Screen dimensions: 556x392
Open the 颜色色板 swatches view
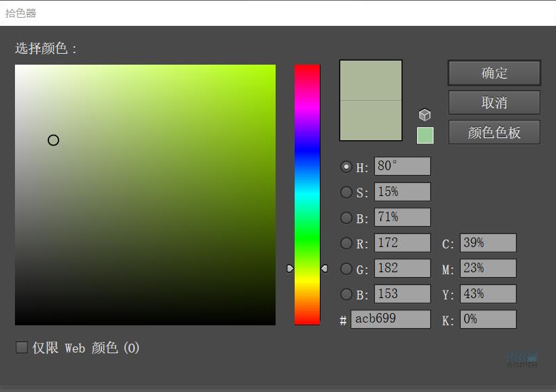[494, 133]
